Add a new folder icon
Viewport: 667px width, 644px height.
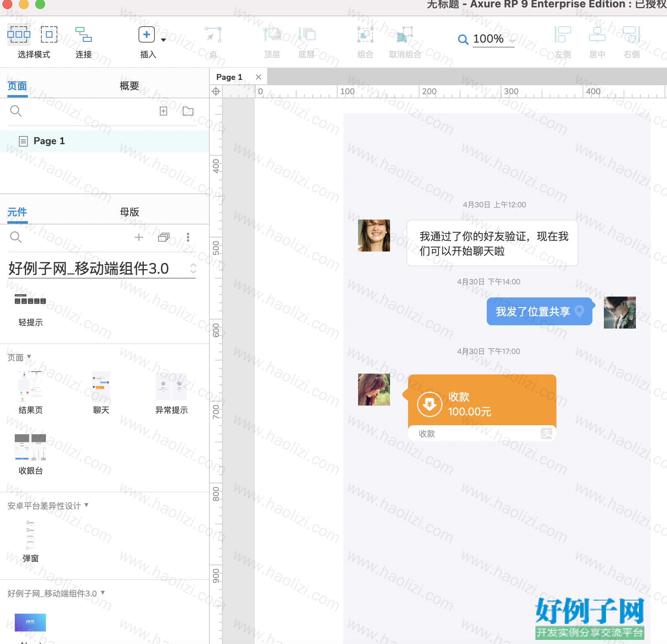click(188, 111)
